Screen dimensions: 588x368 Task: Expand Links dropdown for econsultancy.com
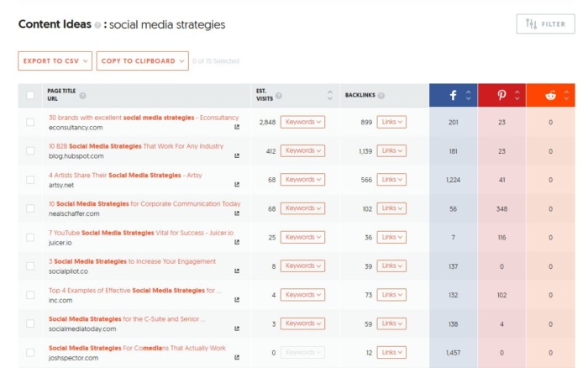[x=391, y=122]
